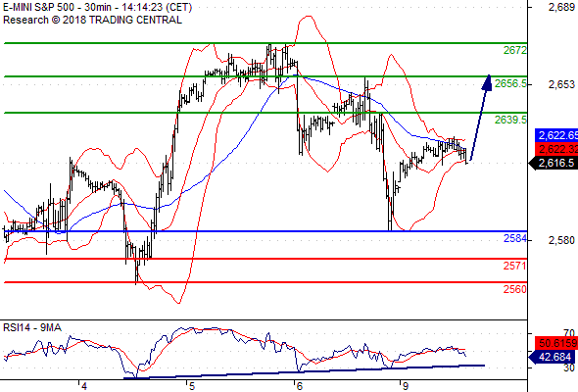Click the red 2,622.32 Bollinger band tag

(x=556, y=149)
